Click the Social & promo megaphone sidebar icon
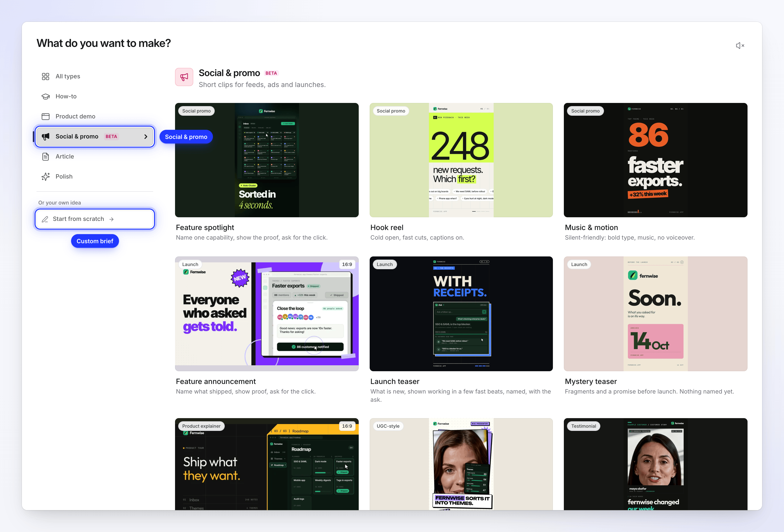 (x=46, y=137)
